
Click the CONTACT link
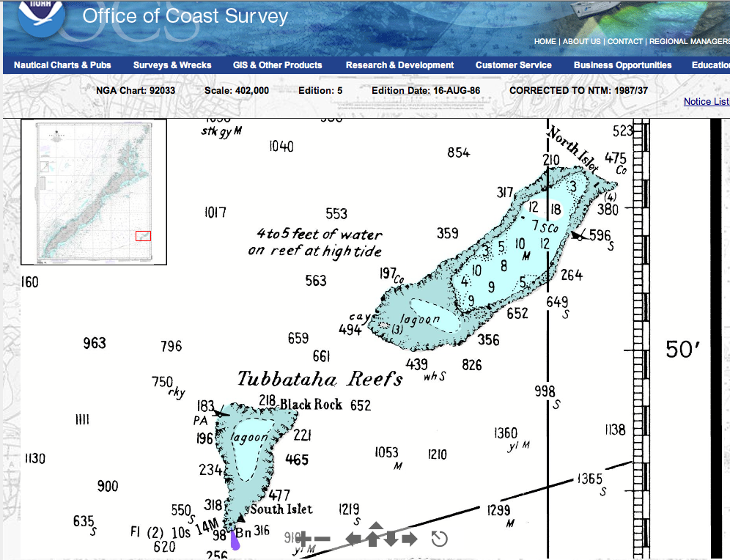pos(625,42)
